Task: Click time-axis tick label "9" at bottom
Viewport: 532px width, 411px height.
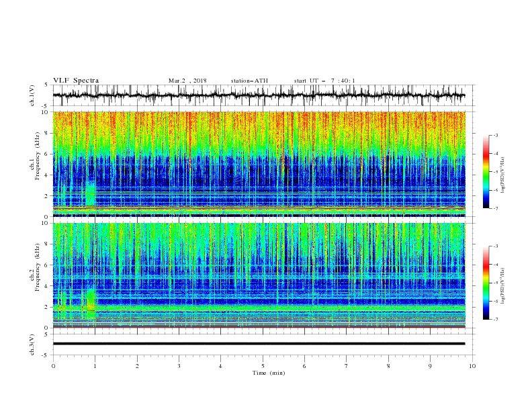Action: (x=430, y=366)
